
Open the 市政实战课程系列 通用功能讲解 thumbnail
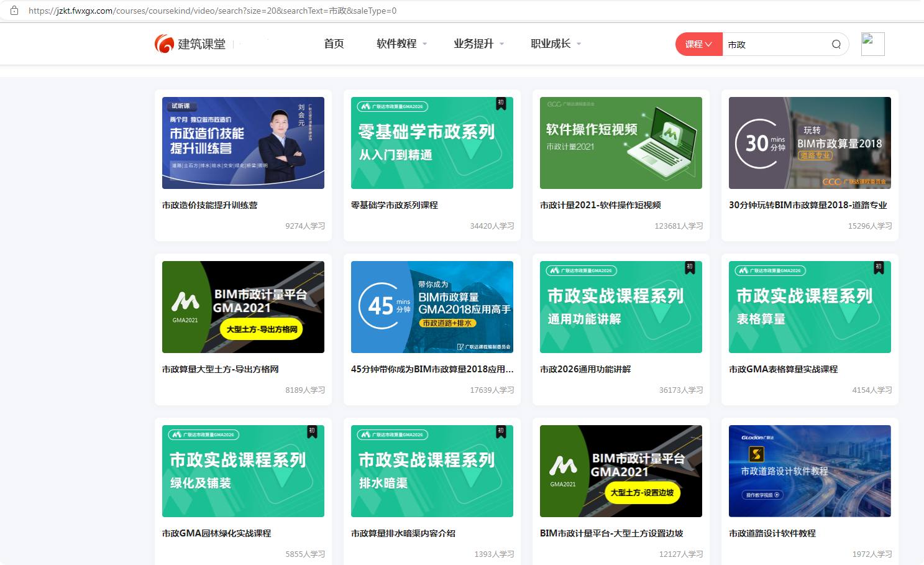(x=621, y=307)
